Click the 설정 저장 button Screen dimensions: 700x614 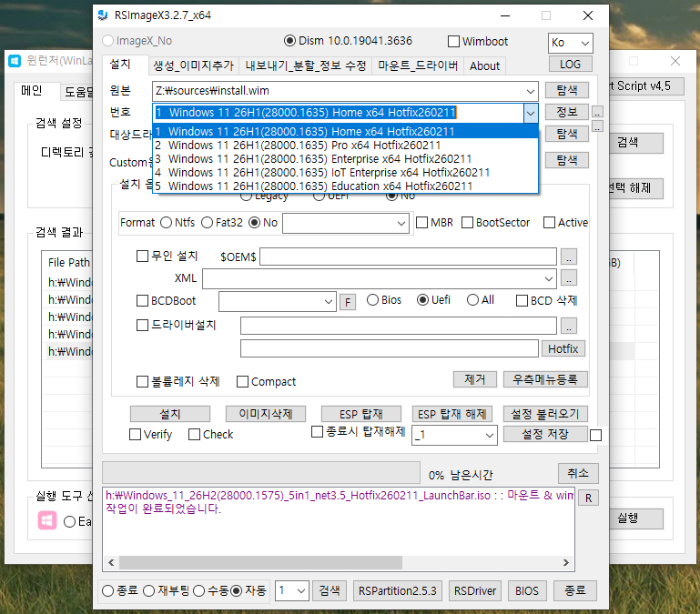coord(545,434)
